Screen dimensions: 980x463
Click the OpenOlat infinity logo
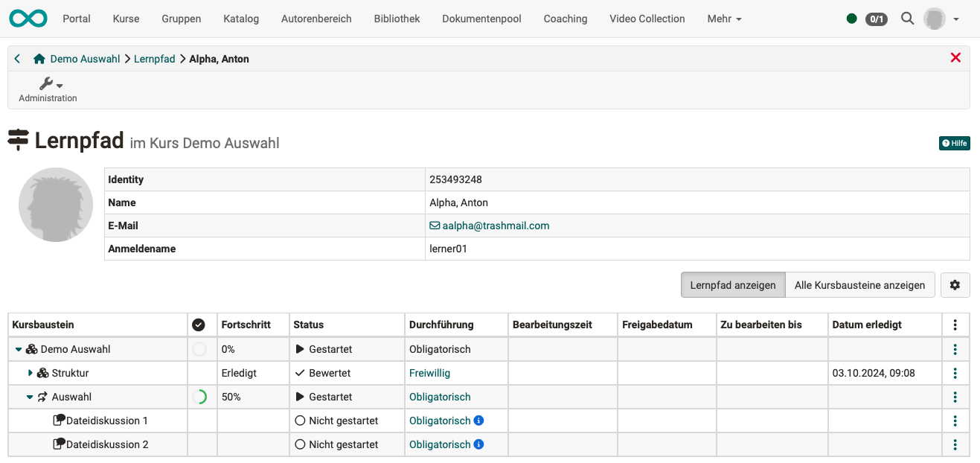pos(28,18)
